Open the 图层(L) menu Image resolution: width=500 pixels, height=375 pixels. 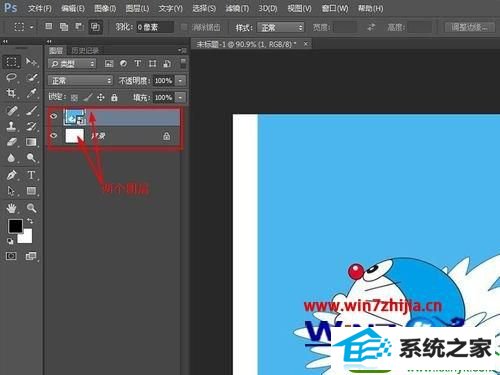tap(137, 8)
